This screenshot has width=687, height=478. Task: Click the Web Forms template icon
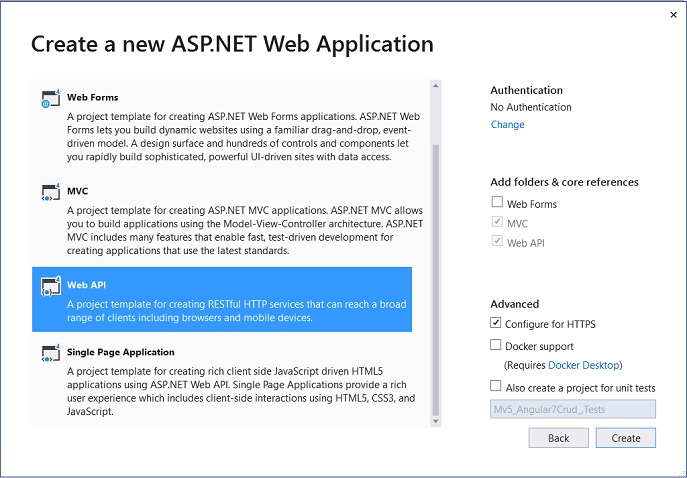click(x=51, y=99)
